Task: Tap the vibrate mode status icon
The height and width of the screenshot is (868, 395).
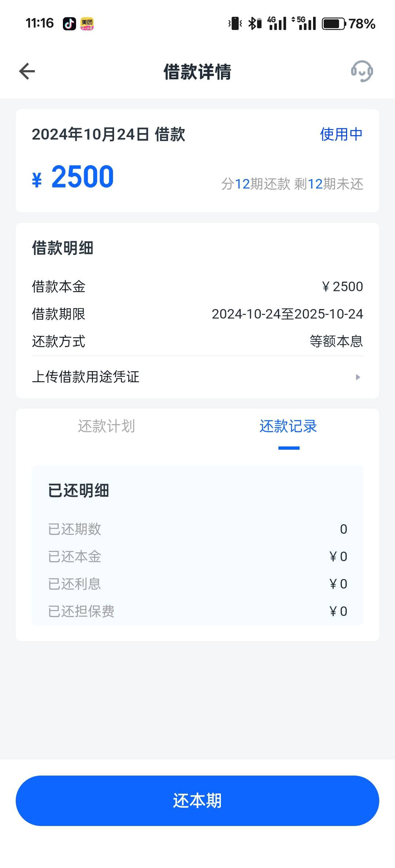Action: 235,24
